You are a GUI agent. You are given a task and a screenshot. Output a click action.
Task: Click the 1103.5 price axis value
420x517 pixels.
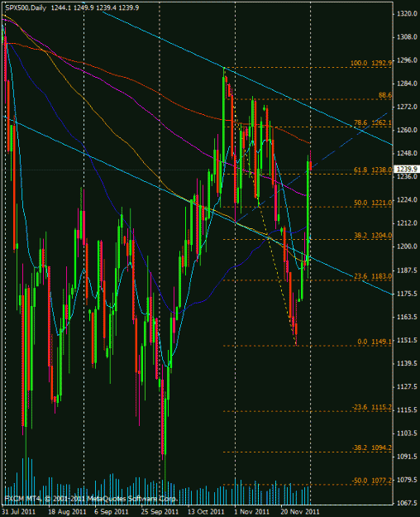(x=408, y=433)
